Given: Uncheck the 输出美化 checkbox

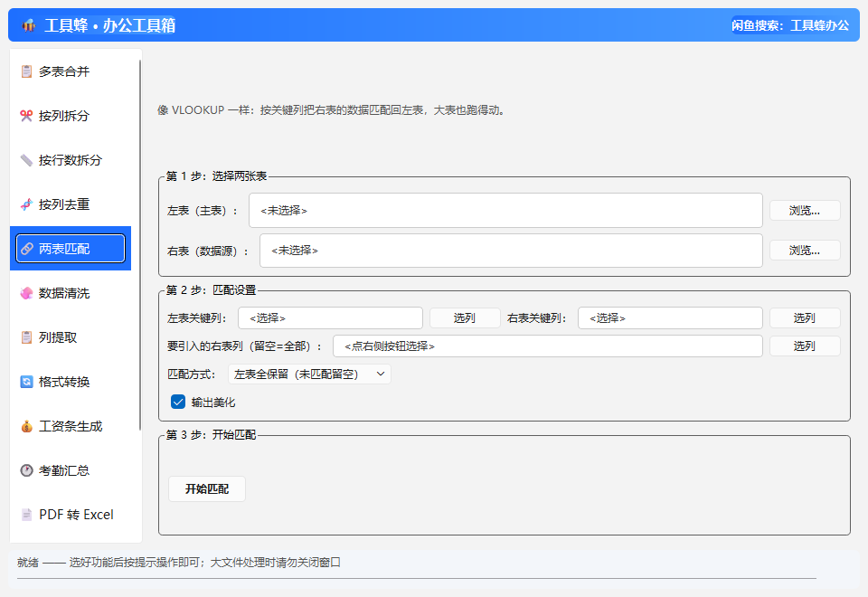Looking at the screenshot, I should pos(178,402).
